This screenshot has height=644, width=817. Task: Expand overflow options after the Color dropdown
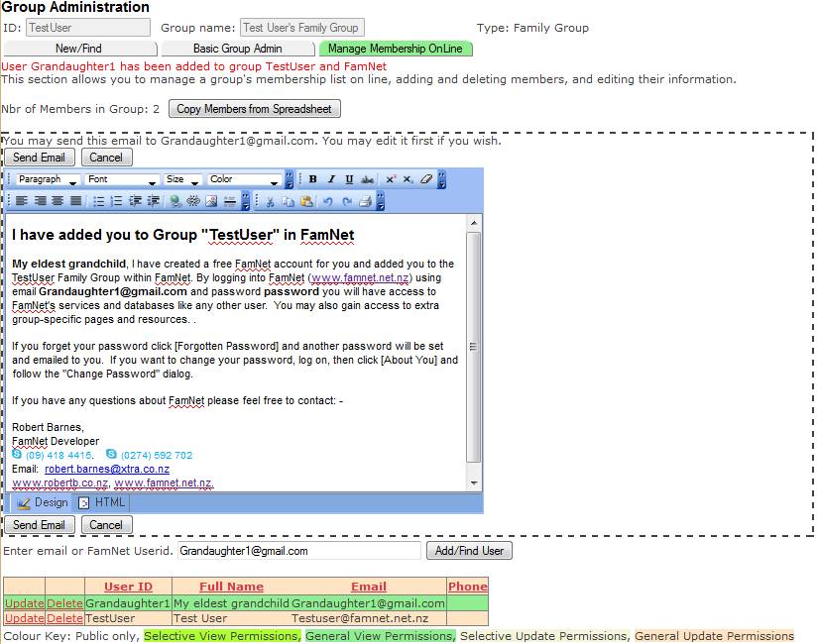(x=290, y=179)
